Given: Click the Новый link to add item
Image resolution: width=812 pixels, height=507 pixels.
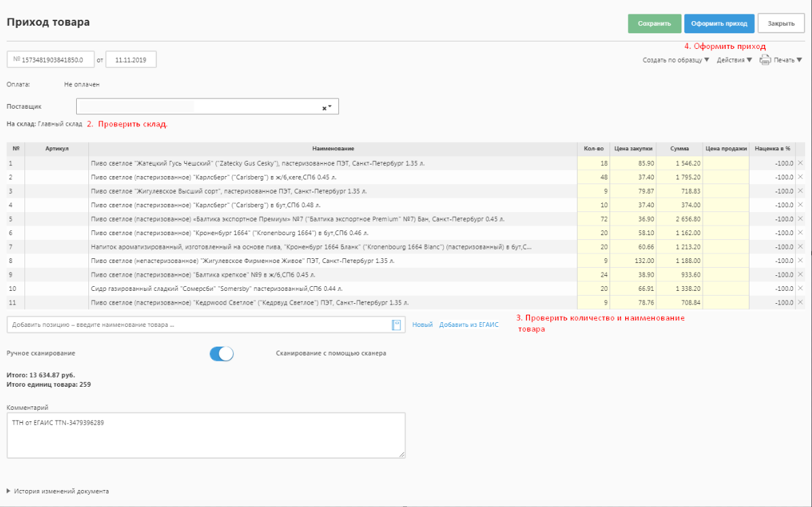Looking at the screenshot, I should pos(422,325).
